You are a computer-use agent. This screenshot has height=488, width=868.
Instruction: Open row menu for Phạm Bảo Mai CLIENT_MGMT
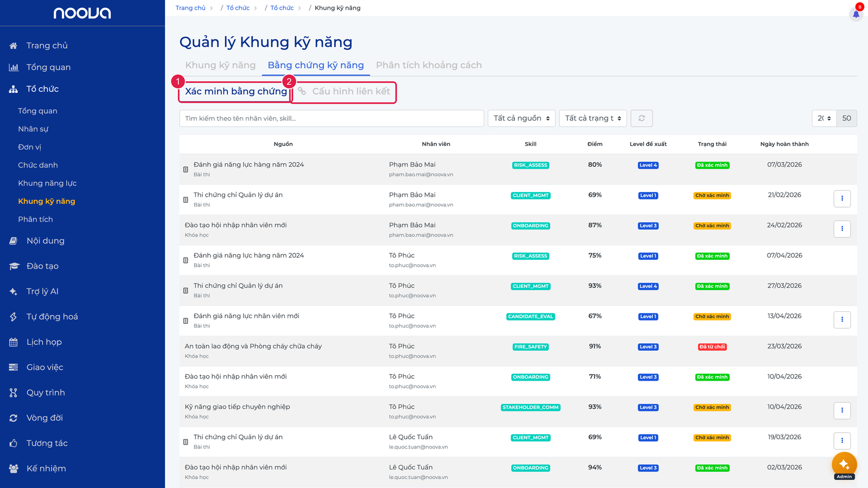[842, 198]
